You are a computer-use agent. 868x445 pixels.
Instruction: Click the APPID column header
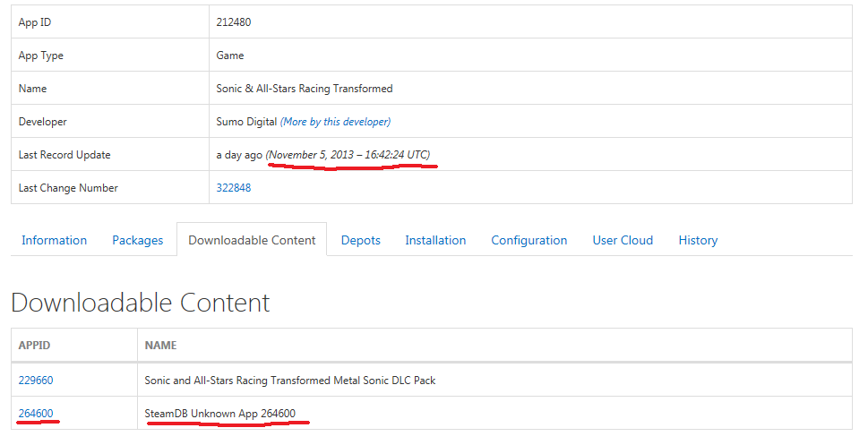pos(34,346)
